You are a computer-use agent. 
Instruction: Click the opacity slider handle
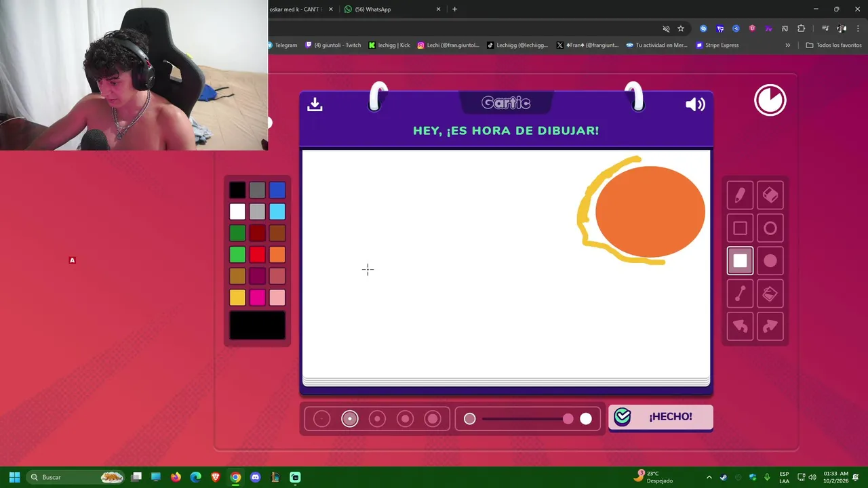pyautogui.click(x=568, y=419)
